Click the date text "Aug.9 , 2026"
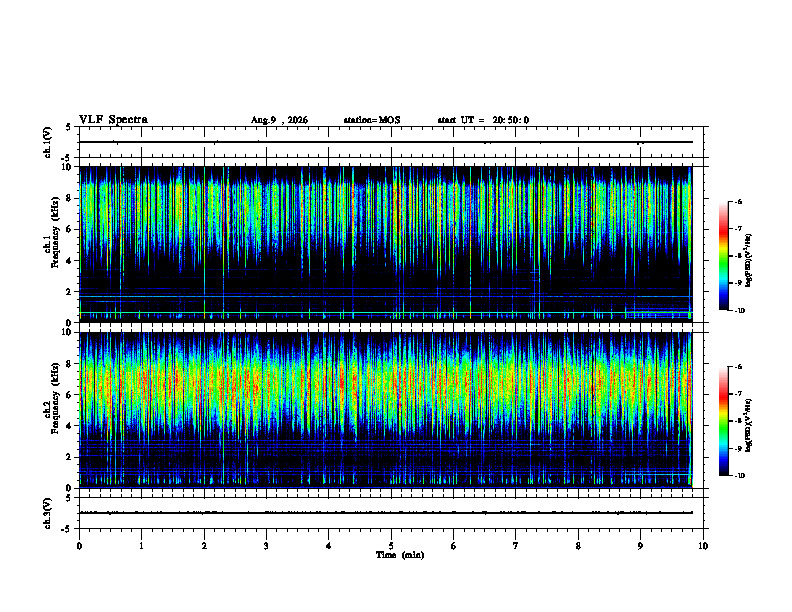792x612 pixels. click(x=279, y=120)
